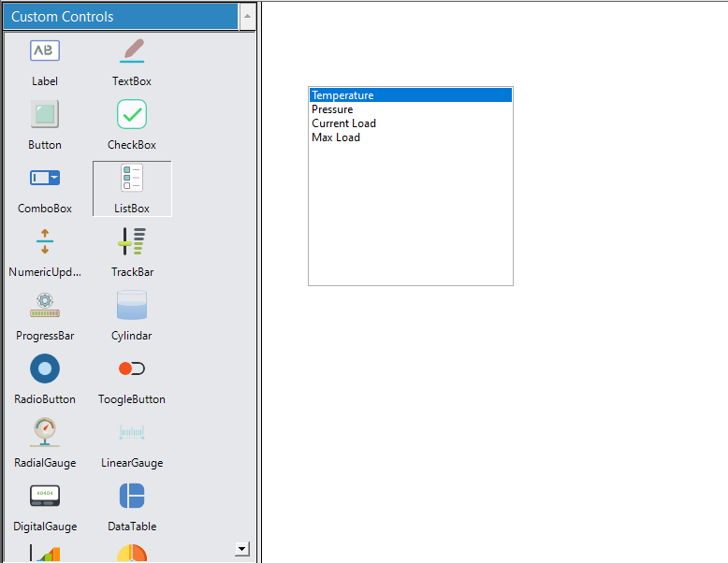
Task: Select the Cylindar control icon
Action: [132, 305]
